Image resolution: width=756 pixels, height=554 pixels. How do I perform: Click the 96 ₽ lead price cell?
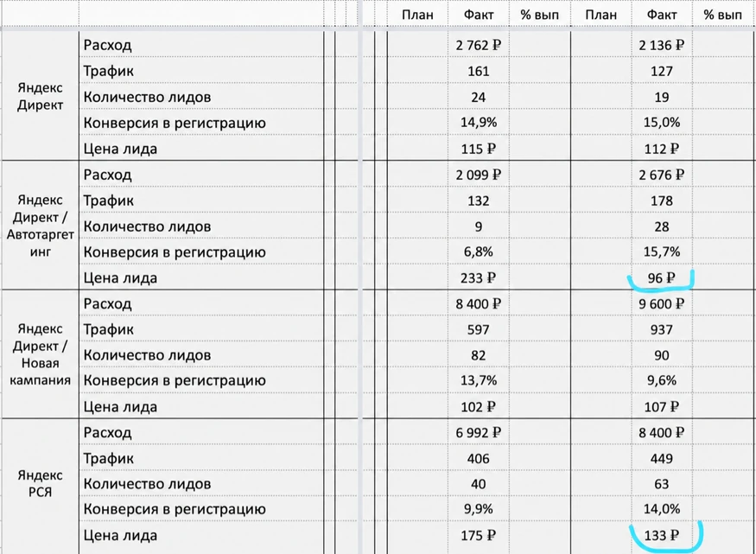(662, 277)
